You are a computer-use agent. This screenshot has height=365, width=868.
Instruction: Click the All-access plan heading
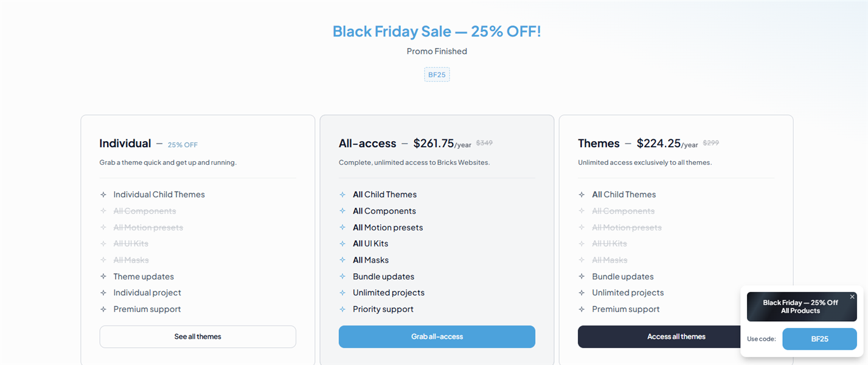[x=367, y=144]
